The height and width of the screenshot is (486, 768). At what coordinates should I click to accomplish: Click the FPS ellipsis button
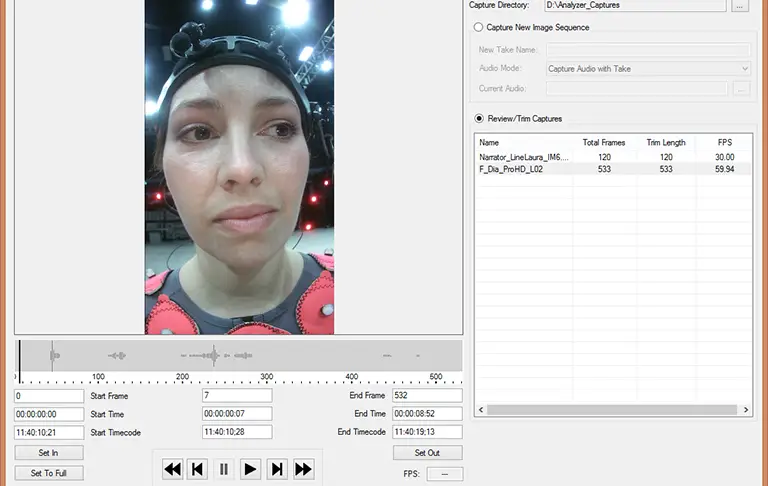pyautogui.click(x=444, y=474)
